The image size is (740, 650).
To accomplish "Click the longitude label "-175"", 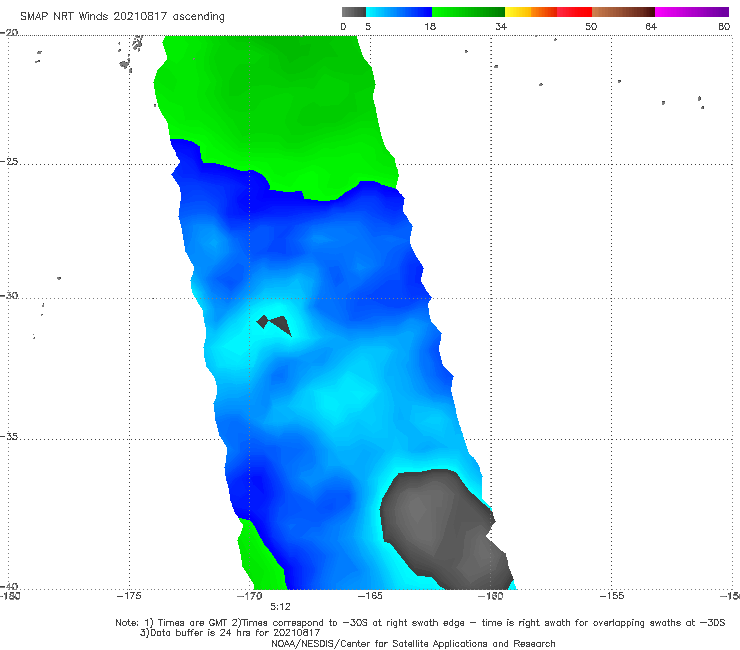I will (129, 596).
